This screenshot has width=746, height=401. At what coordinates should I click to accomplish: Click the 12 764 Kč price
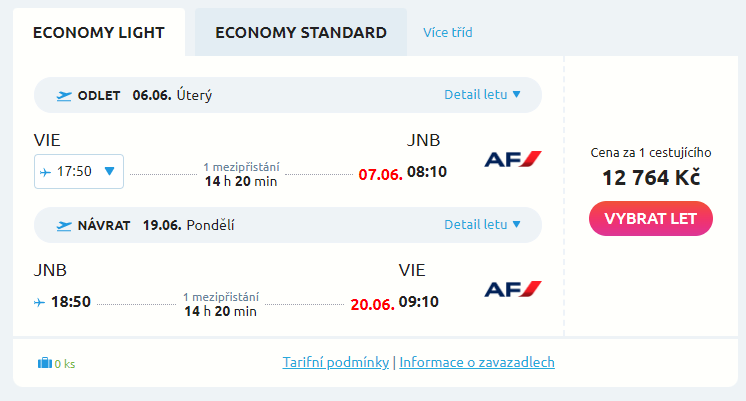[x=651, y=178]
